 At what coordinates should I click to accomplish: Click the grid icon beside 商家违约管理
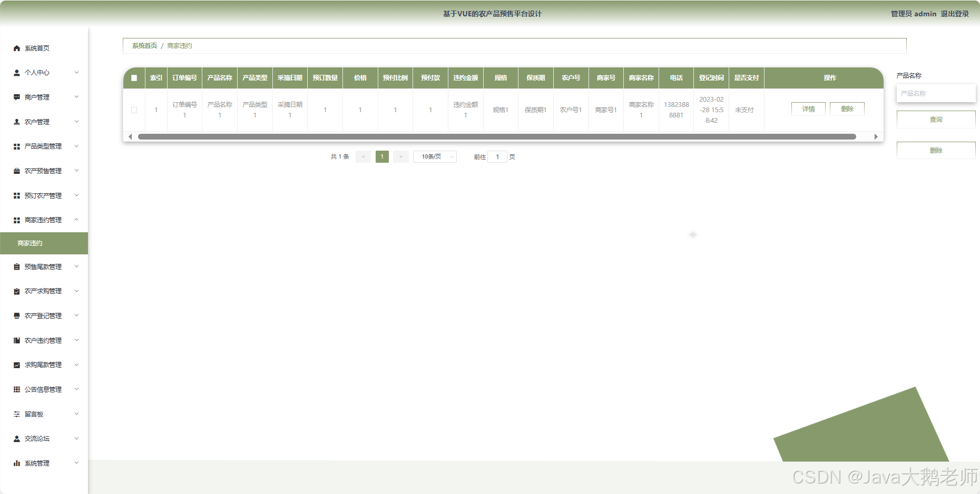pos(17,220)
